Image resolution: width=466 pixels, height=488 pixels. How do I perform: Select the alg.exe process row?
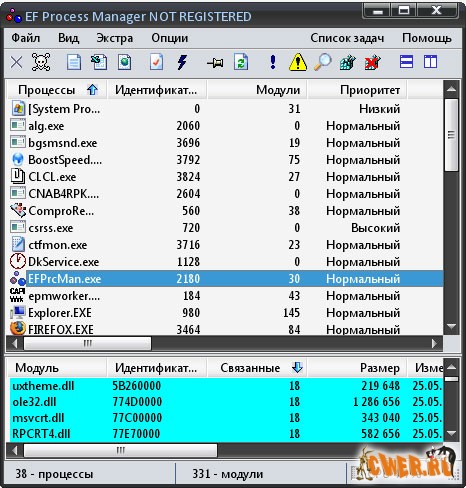[x=225, y=126]
